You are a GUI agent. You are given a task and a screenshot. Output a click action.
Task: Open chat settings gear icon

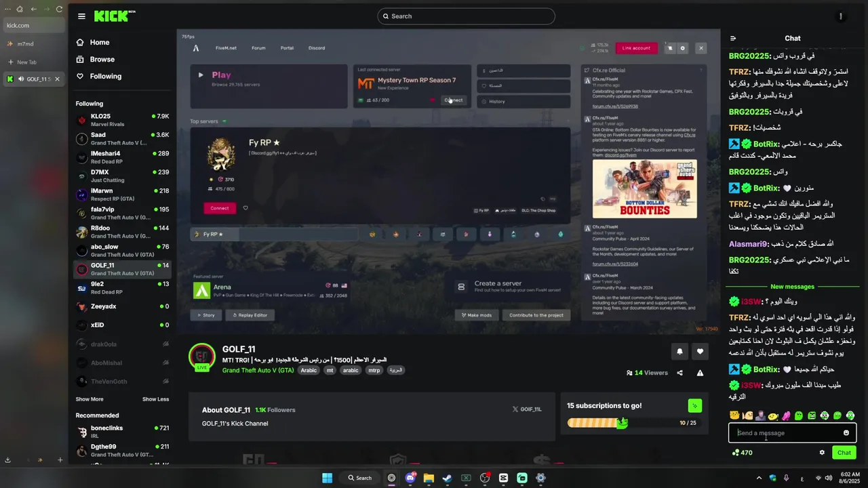click(x=822, y=453)
